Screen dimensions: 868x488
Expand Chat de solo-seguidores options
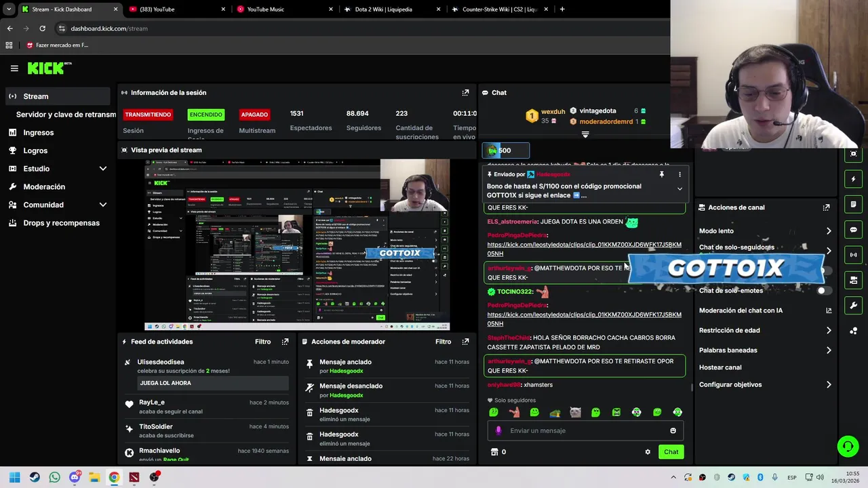pyautogui.click(x=829, y=250)
